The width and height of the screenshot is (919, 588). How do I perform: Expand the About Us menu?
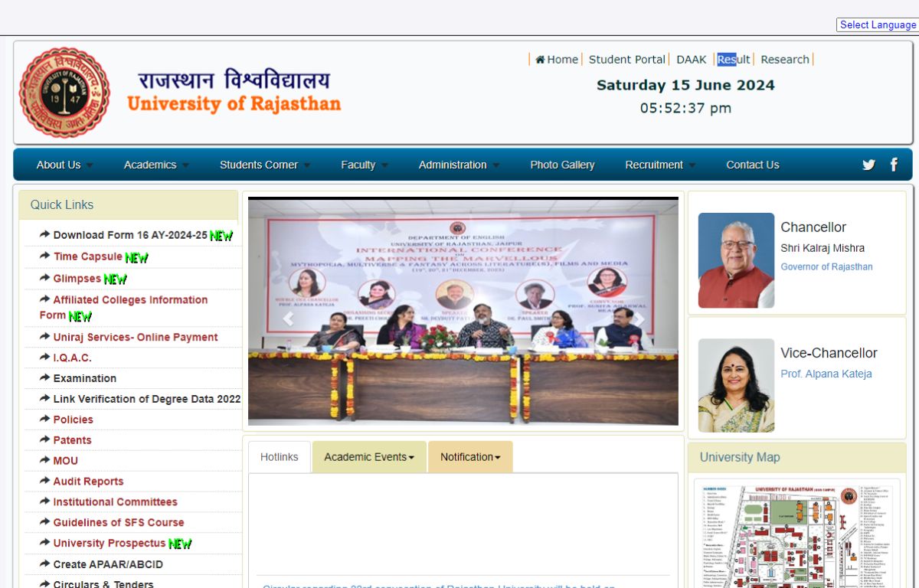65,165
